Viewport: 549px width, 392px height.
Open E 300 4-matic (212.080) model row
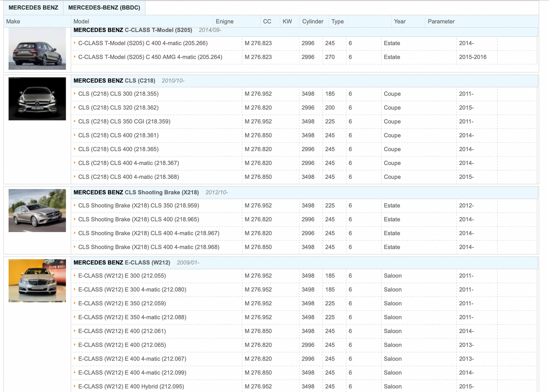click(132, 290)
